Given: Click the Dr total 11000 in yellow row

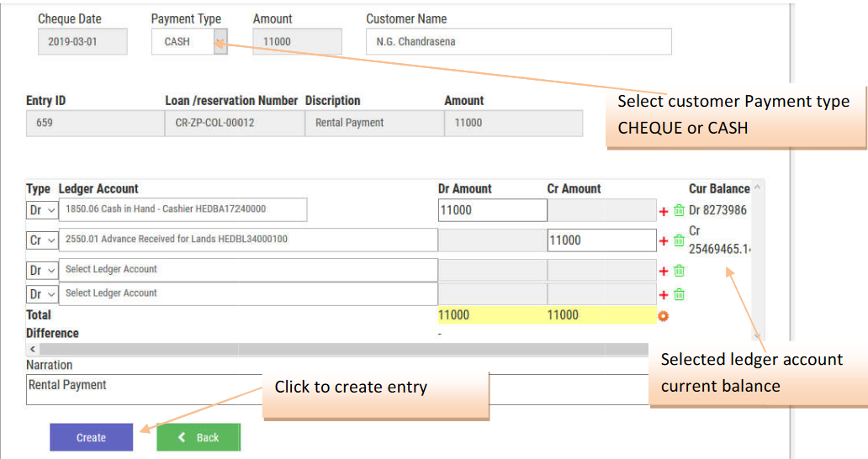Looking at the screenshot, I should click(454, 315).
